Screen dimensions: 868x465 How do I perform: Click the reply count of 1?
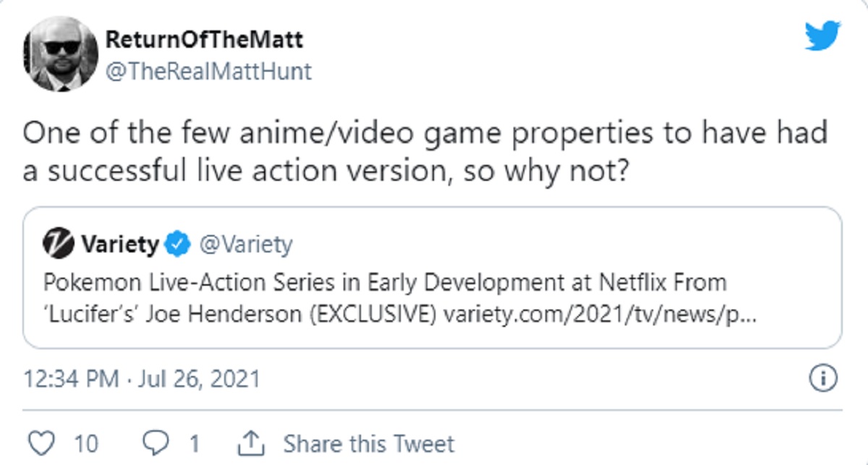(x=194, y=443)
